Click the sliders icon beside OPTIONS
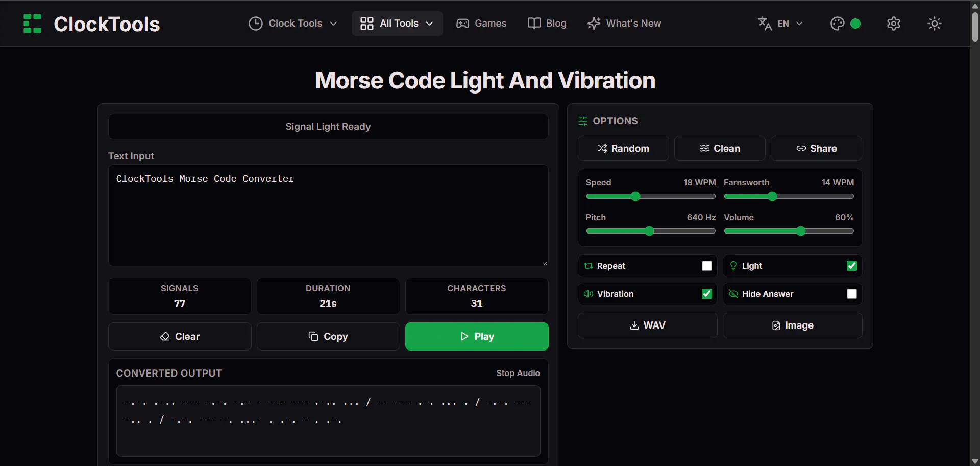 [x=583, y=121]
